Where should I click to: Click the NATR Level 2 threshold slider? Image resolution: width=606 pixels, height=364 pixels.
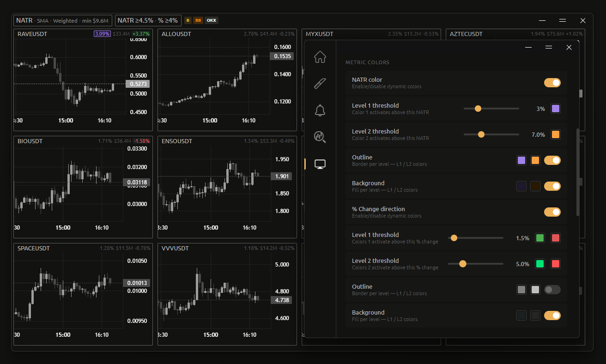(x=491, y=134)
